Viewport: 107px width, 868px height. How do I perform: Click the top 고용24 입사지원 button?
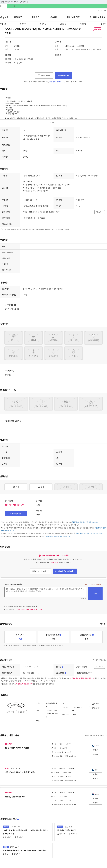click(x=63, y=76)
